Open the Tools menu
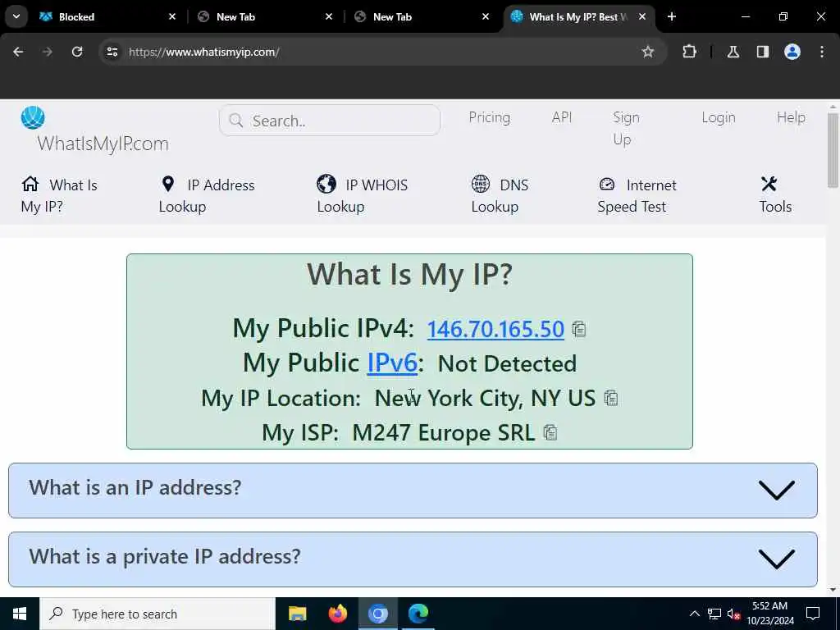The height and width of the screenshot is (630, 840). click(775, 195)
